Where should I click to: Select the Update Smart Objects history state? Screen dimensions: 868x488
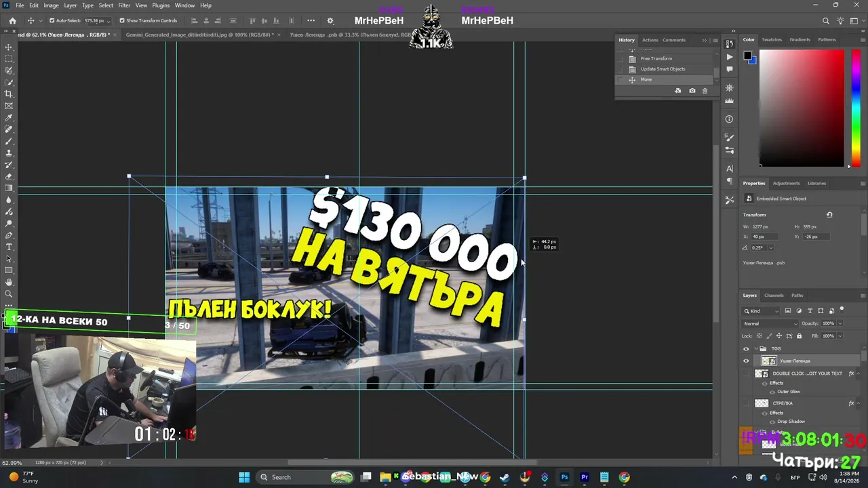[x=663, y=69]
